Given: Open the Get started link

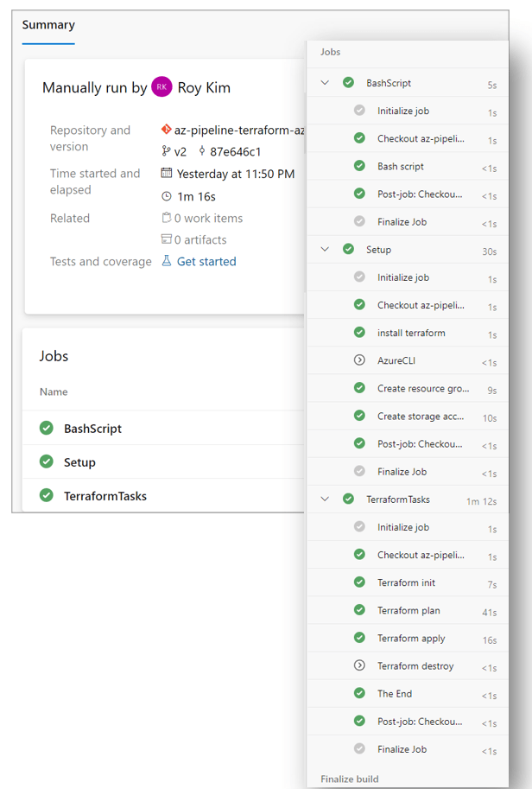Looking at the screenshot, I should (206, 261).
